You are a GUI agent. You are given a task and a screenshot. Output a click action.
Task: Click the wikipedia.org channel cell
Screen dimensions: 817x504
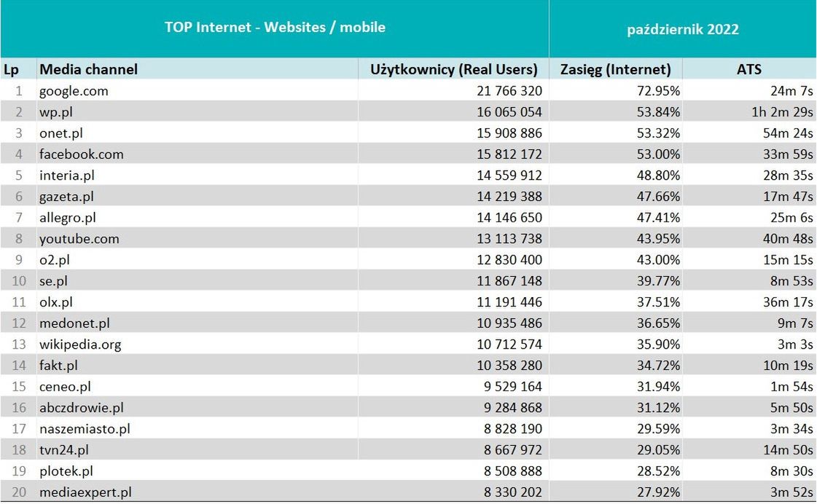[x=80, y=344]
